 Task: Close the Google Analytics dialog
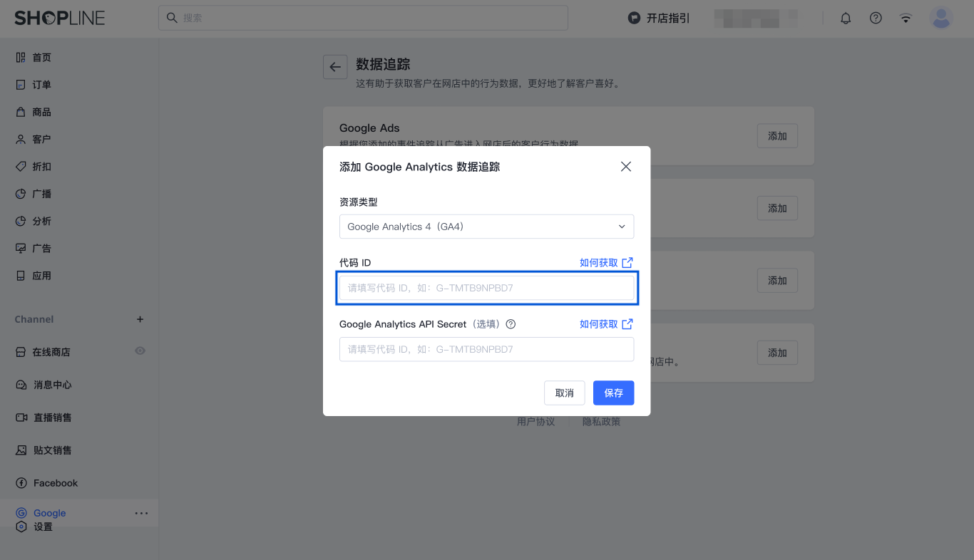[x=626, y=167]
